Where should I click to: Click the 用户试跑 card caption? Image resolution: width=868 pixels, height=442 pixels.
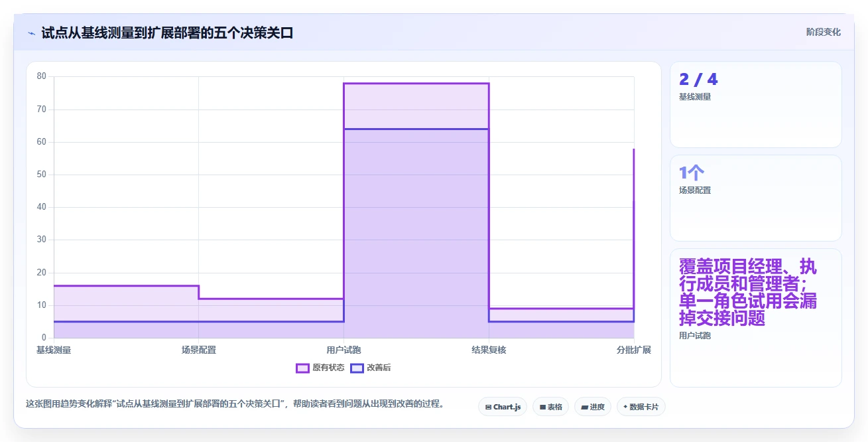tap(695, 336)
